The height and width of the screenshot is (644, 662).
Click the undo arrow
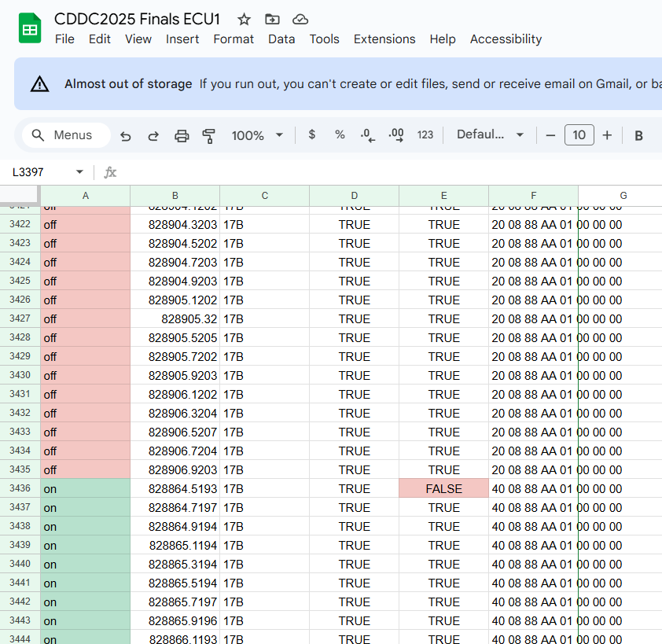(126, 135)
